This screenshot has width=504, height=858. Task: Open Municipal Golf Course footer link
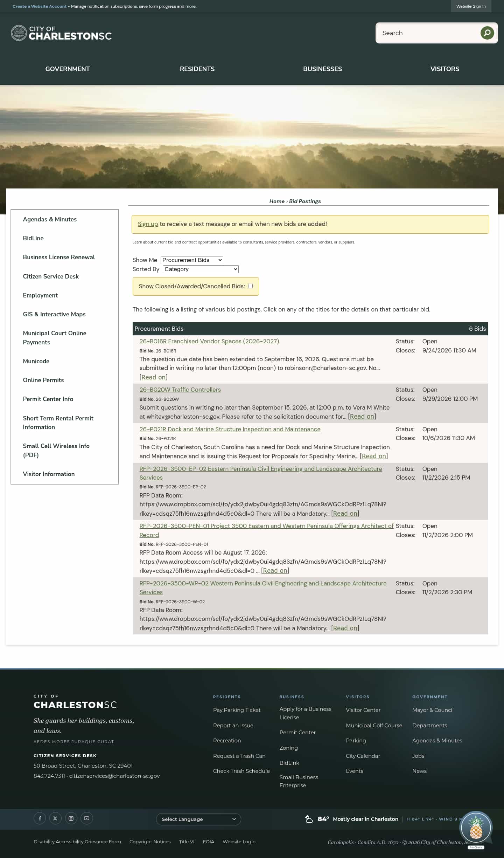(x=374, y=726)
